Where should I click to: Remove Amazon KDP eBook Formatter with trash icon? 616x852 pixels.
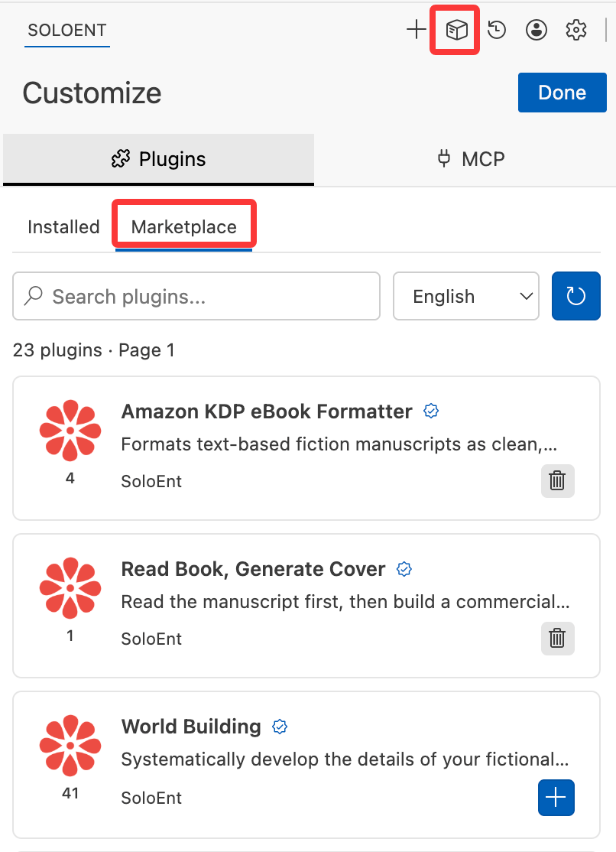click(557, 481)
